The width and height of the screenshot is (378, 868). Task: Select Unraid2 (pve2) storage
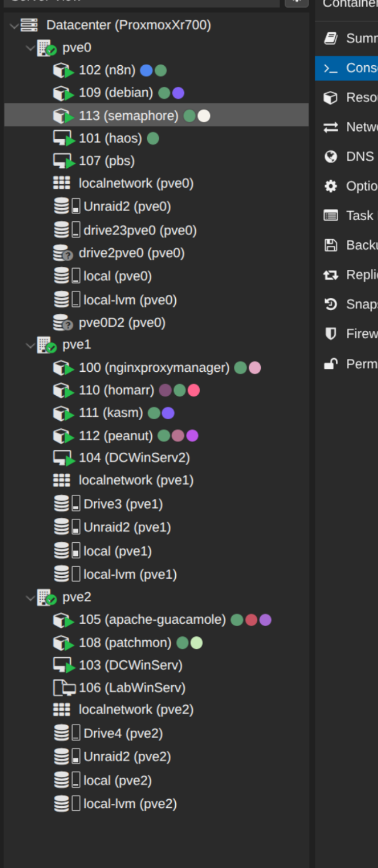(156, 756)
